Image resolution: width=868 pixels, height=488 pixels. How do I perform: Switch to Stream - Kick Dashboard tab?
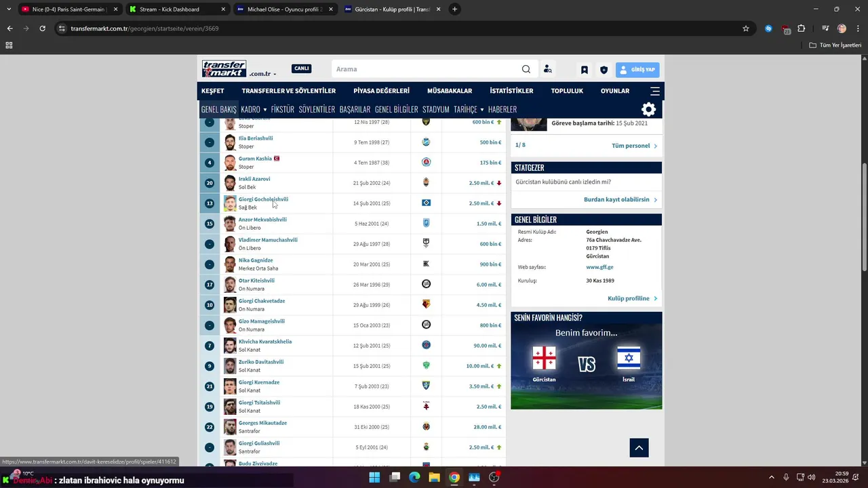pyautogui.click(x=176, y=9)
